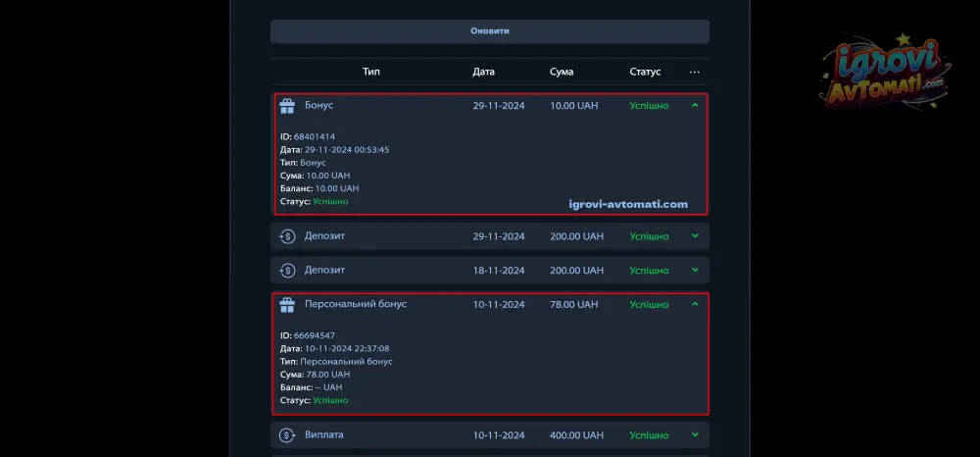Screen dimensions: 980x457
Task: Click the Тип column header
Action: pyautogui.click(x=371, y=72)
